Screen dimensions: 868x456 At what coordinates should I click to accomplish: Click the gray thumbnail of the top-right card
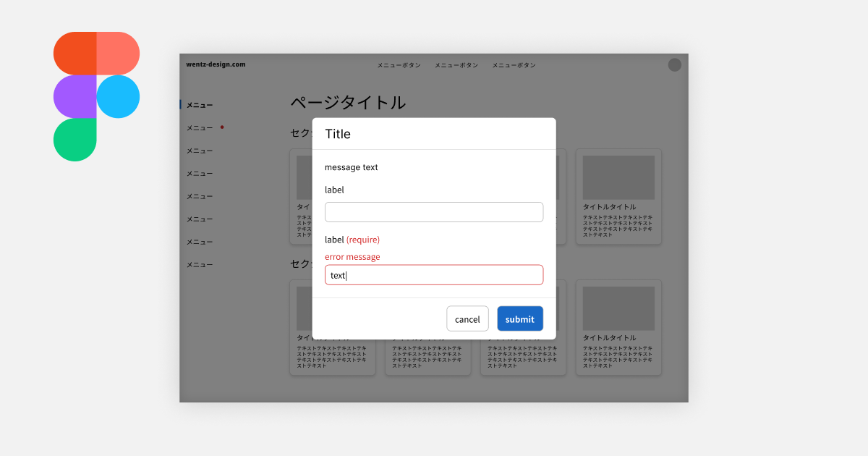point(618,176)
